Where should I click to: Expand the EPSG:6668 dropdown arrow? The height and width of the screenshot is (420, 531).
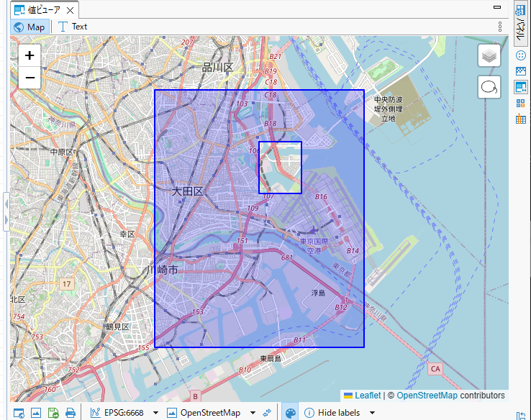coord(155,413)
